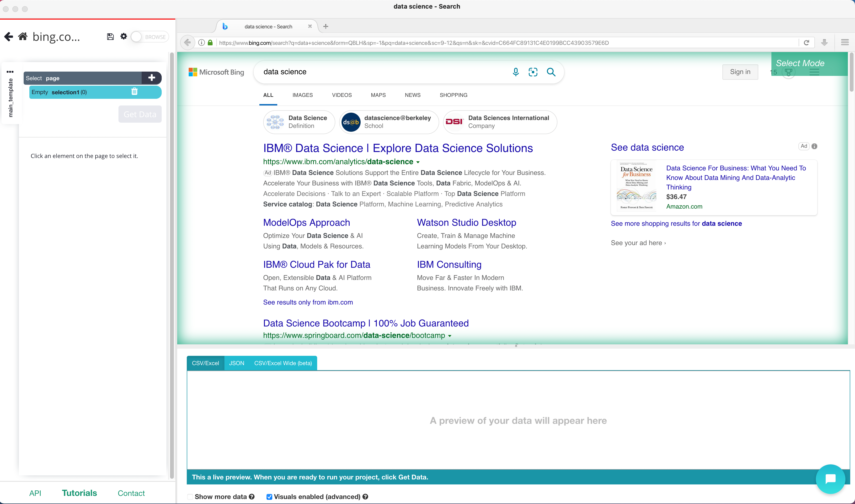
Task: Click the Bing rewards trophy icon
Action: coord(788,72)
